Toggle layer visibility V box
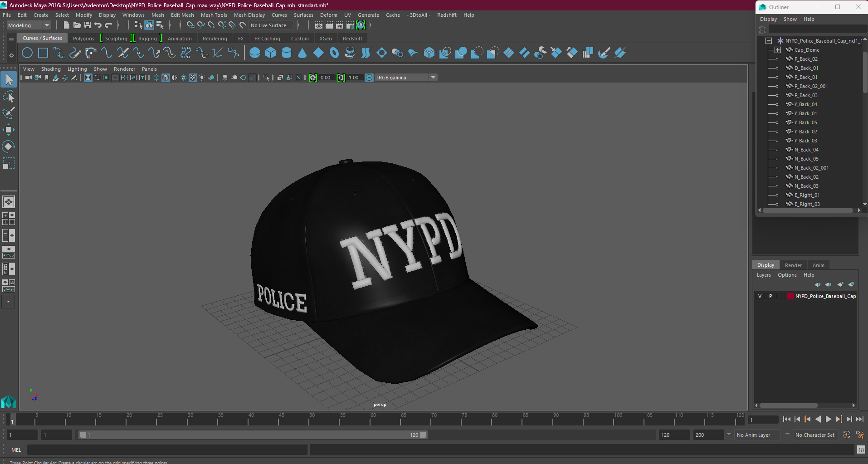Image resolution: width=868 pixels, height=464 pixels. (760, 296)
